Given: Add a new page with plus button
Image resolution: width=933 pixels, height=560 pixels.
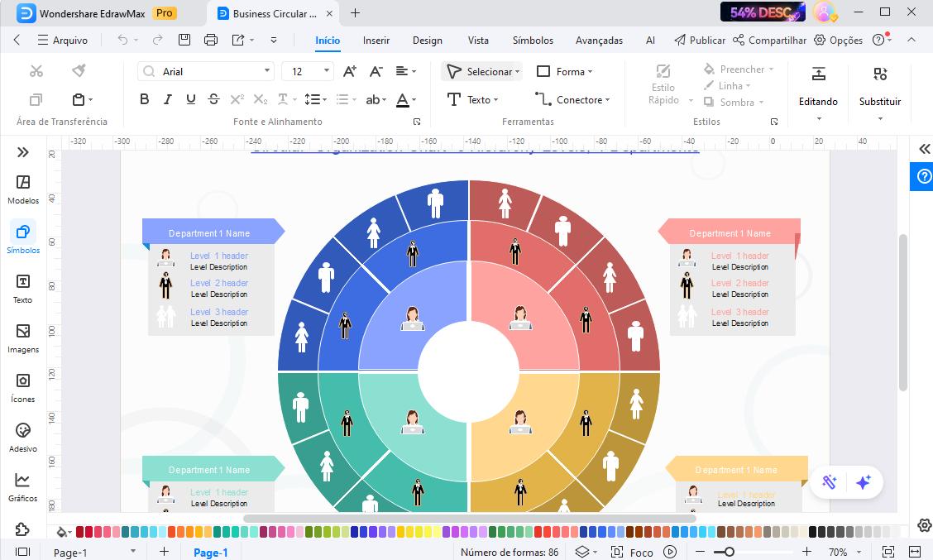Looking at the screenshot, I should point(164,552).
